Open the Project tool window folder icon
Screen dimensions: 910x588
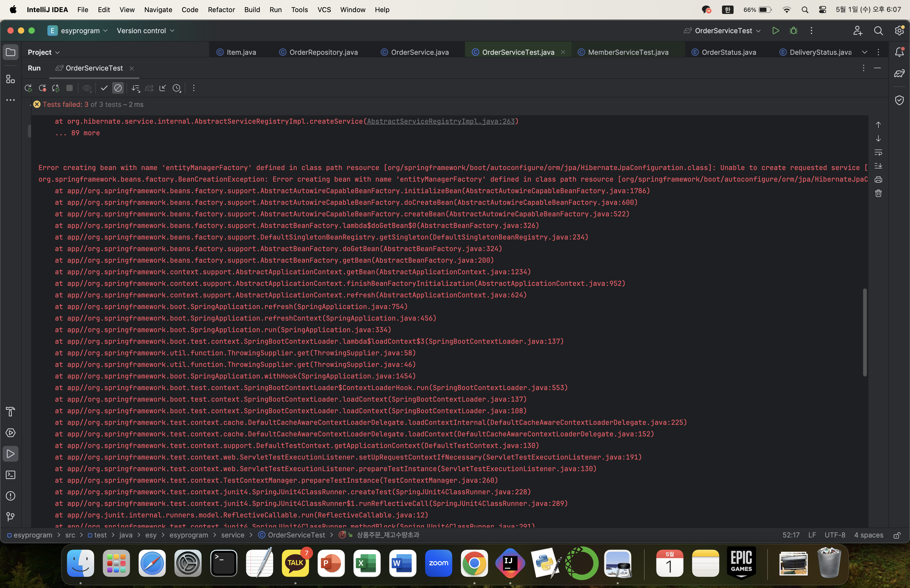11,52
